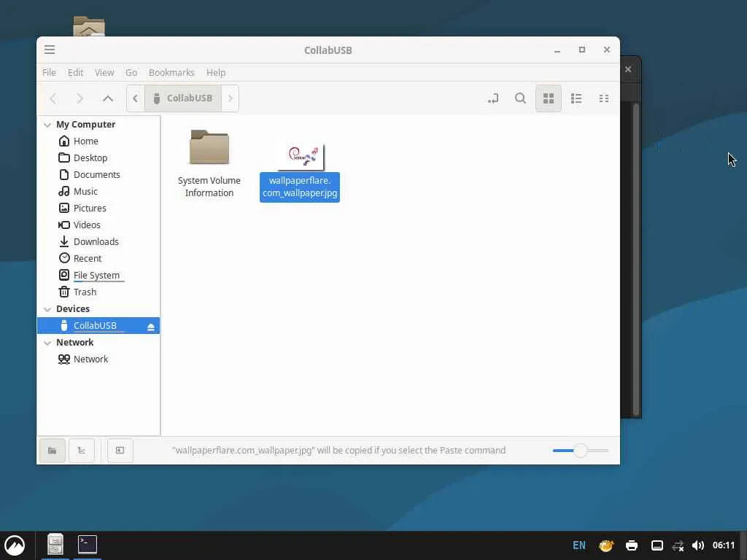Collapse Devices section

coord(47,309)
